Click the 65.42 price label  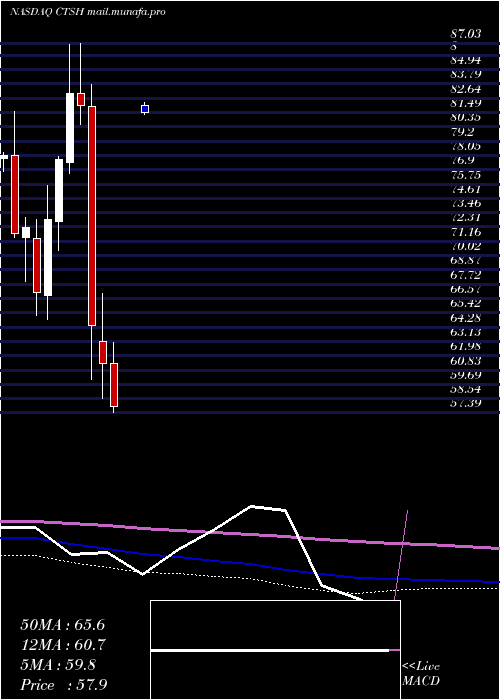point(466,303)
